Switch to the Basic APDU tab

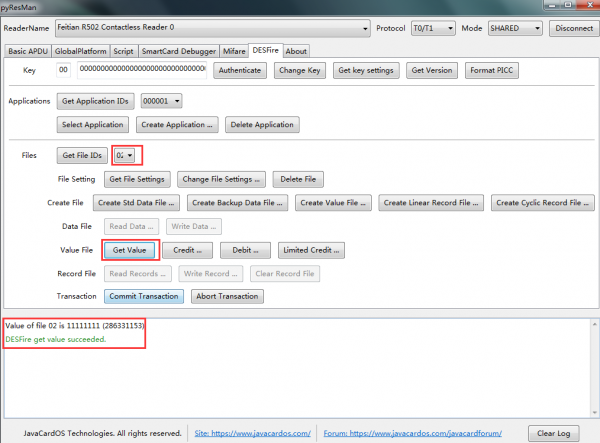coord(31,50)
